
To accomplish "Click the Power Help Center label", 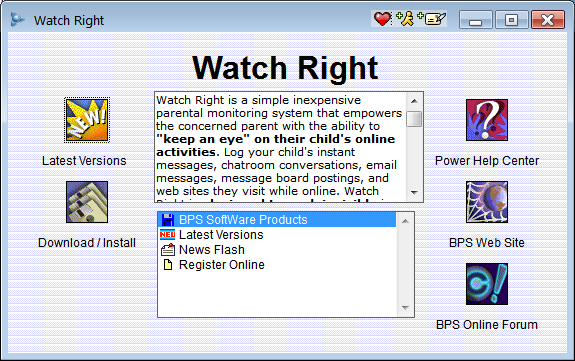I will click(487, 161).
